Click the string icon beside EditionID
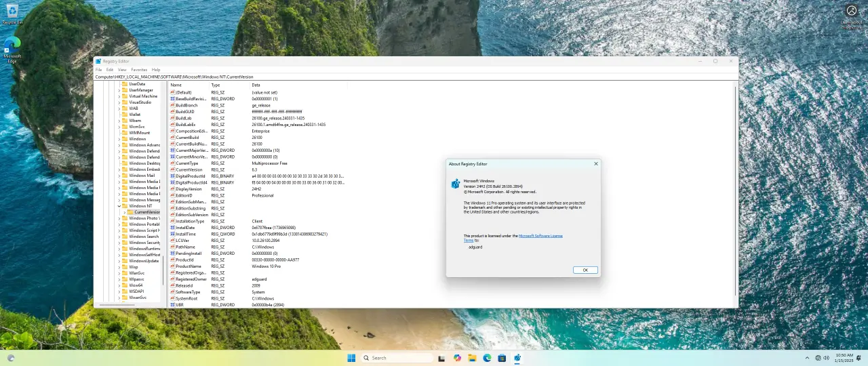The width and height of the screenshot is (868, 366). [173, 195]
